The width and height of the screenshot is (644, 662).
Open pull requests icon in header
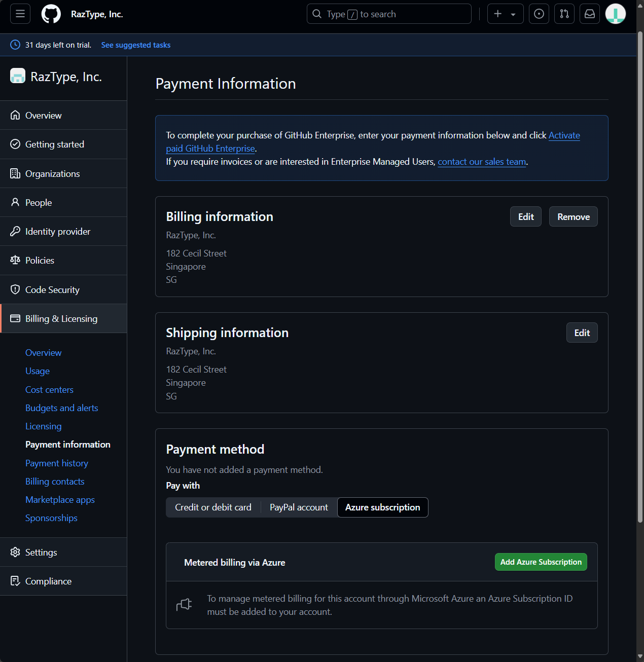click(x=564, y=14)
